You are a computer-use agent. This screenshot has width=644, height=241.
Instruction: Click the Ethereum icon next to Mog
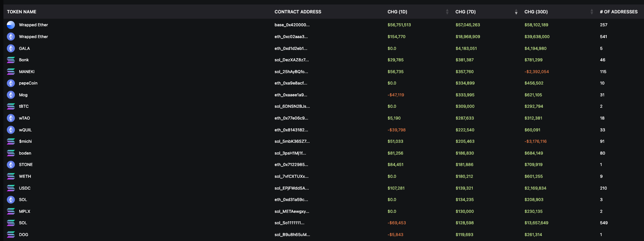point(11,95)
